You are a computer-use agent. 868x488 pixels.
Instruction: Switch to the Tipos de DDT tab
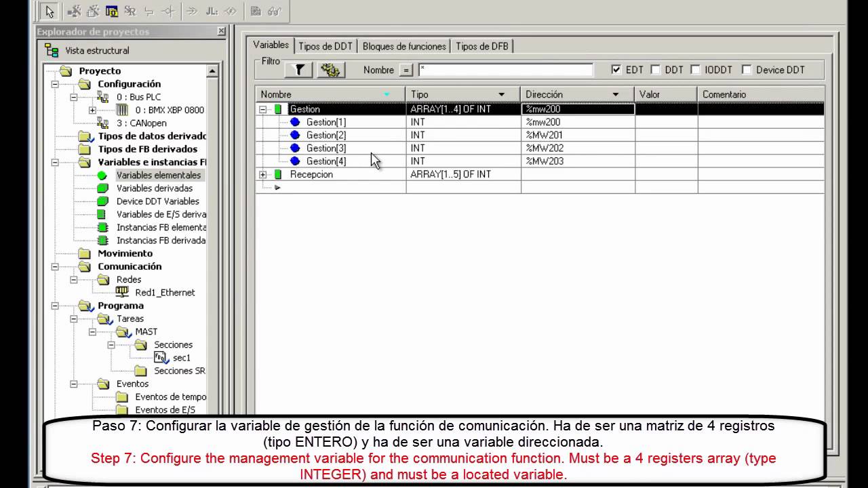click(325, 46)
